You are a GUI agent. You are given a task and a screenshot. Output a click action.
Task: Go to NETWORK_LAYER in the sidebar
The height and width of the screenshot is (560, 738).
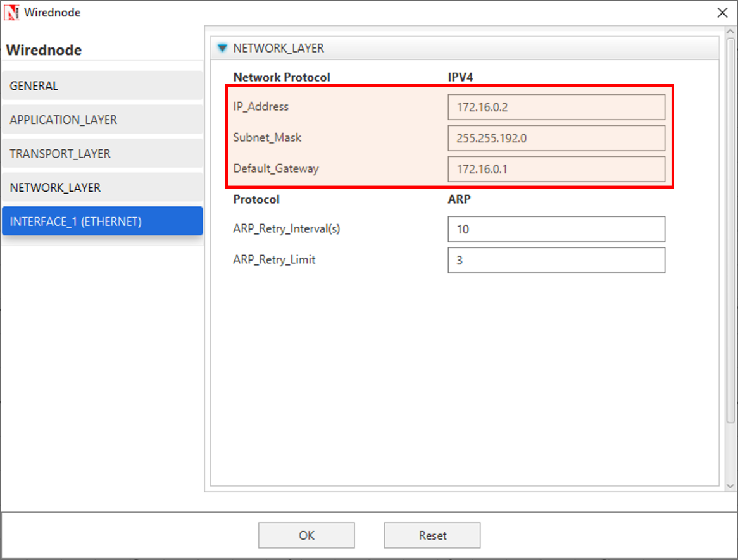tap(102, 188)
